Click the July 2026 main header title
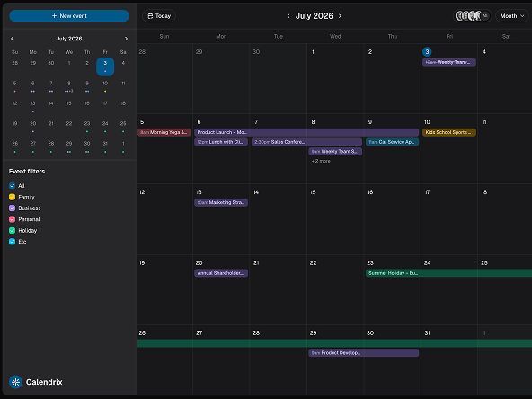Image resolution: width=532 pixels, height=399 pixels. (x=315, y=16)
